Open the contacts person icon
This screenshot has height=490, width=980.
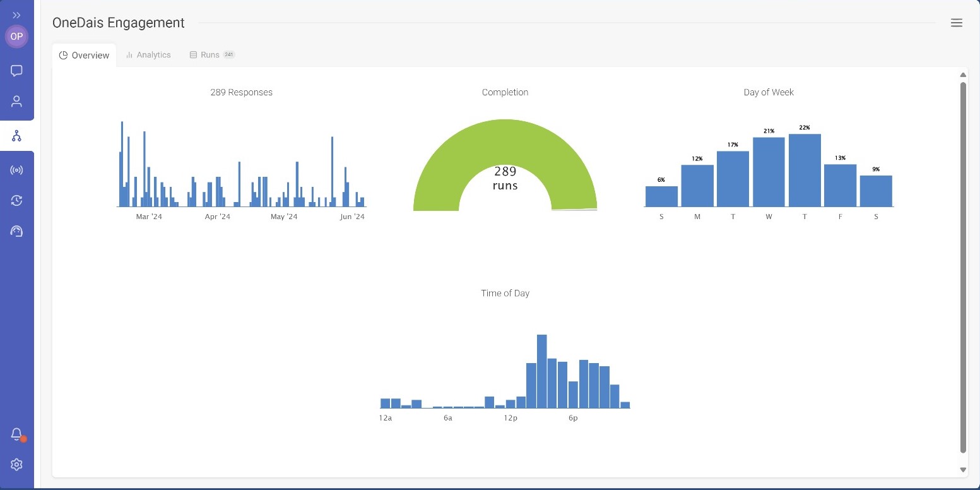pos(16,101)
